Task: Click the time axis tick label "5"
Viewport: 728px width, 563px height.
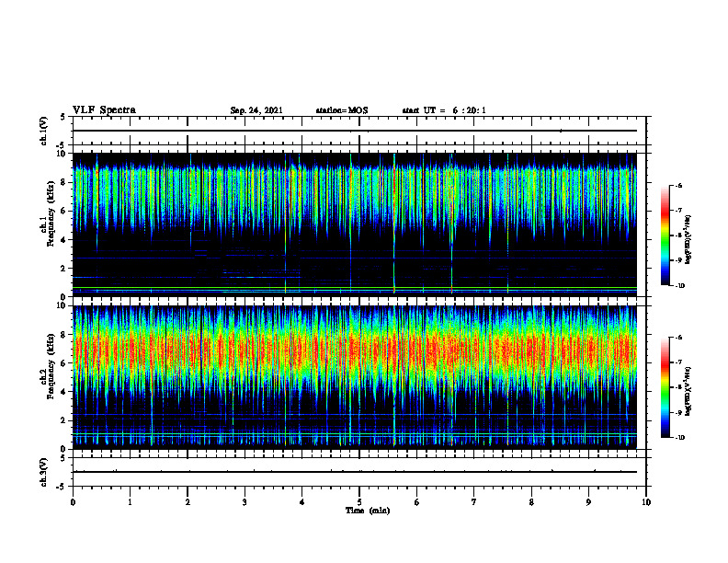Action: 359,502
